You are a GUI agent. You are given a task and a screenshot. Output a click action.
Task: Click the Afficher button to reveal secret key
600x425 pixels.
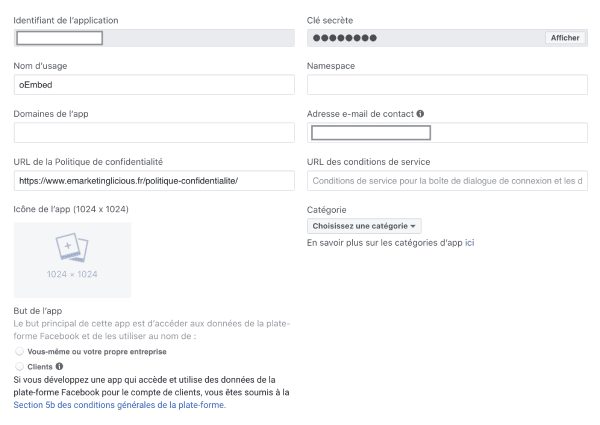pos(565,38)
